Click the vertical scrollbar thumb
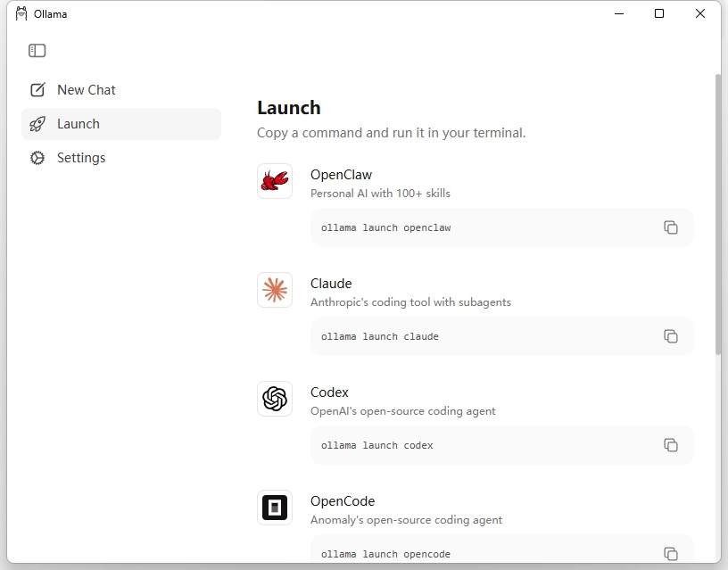This screenshot has height=570, width=728. click(718, 214)
